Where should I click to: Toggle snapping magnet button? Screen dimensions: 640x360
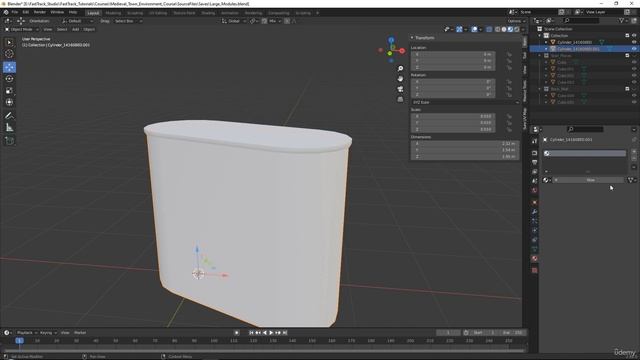pyautogui.click(x=264, y=21)
